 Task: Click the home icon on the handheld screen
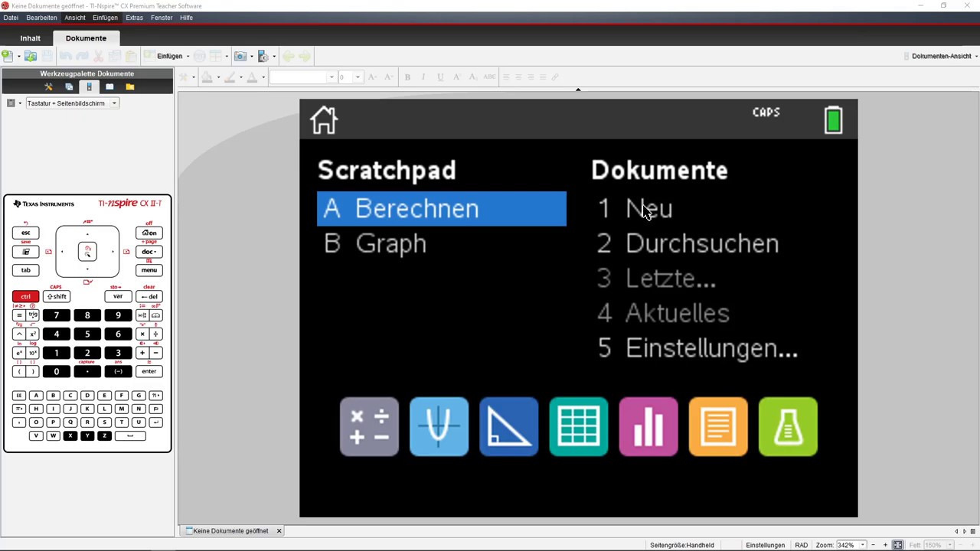[x=323, y=120]
